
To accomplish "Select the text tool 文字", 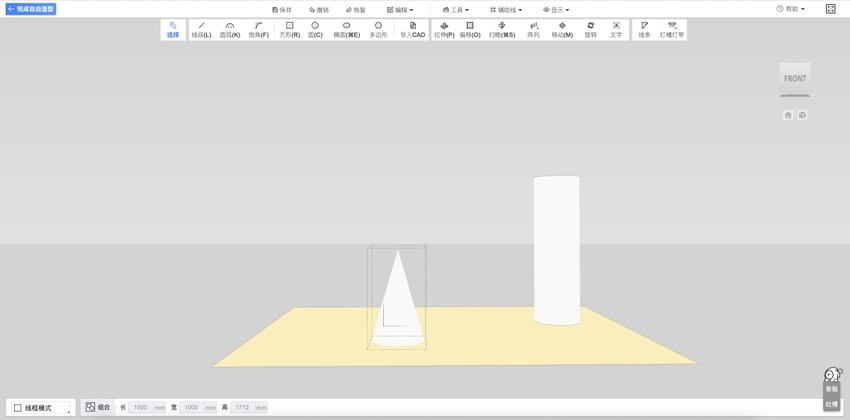I will tap(616, 30).
